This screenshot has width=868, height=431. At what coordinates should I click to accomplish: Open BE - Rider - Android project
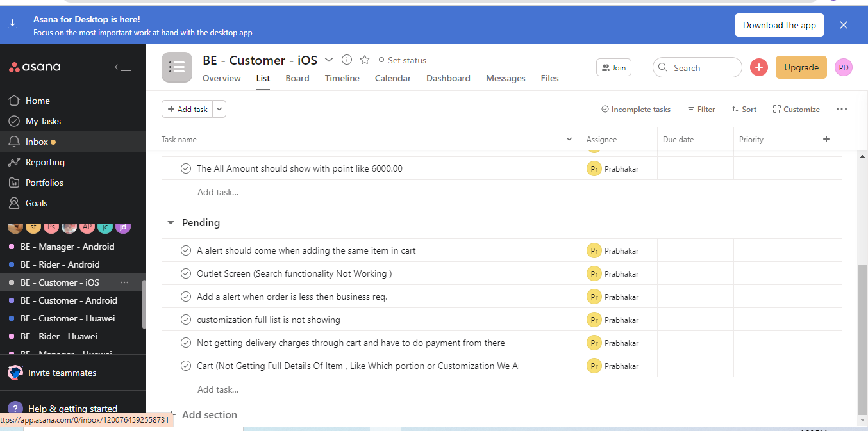[x=60, y=264]
